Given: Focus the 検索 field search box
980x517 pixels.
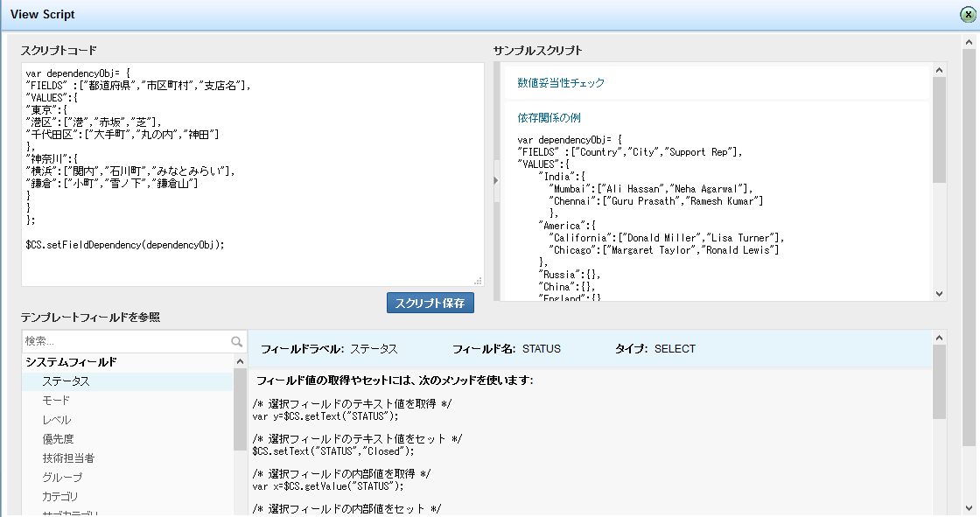Looking at the screenshot, I should 125,342.
